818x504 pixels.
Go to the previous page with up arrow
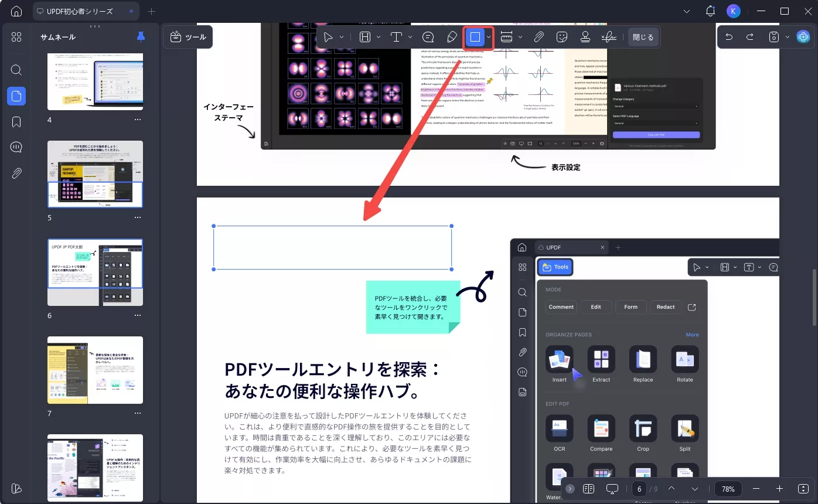672,489
